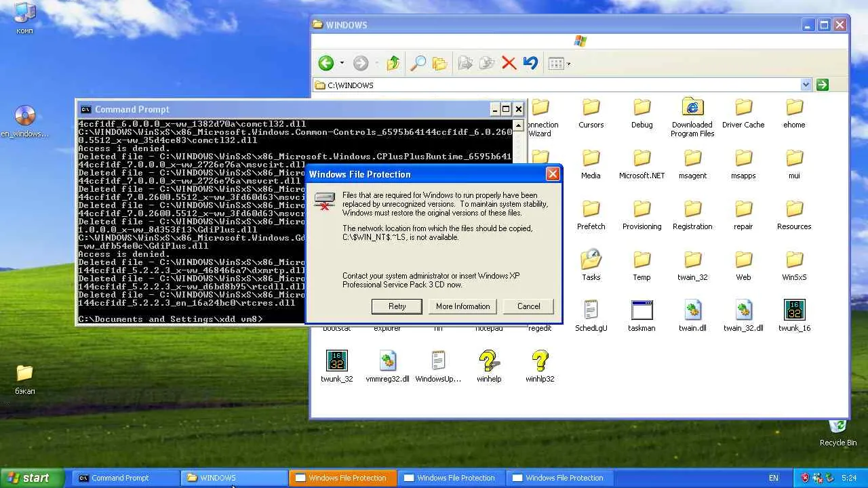Select the WinSxS folder

pyautogui.click(x=794, y=266)
